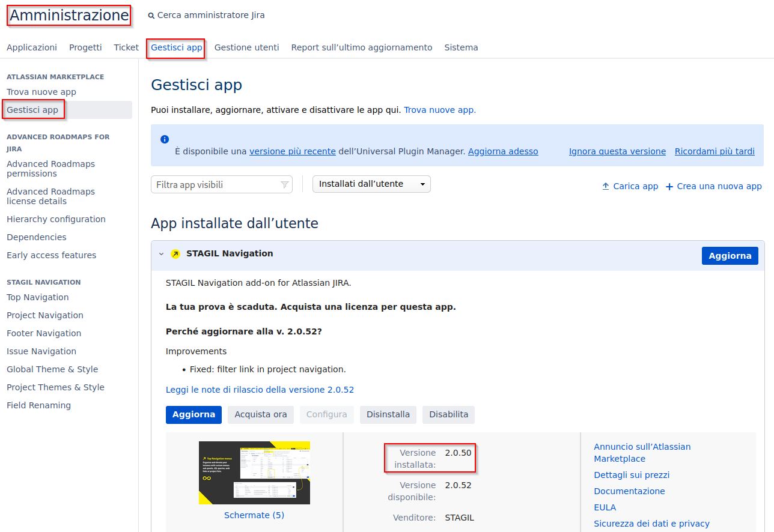The width and height of the screenshot is (774, 532).
Task: Focus Cerca amministratore Jira search field
Action: click(x=211, y=16)
